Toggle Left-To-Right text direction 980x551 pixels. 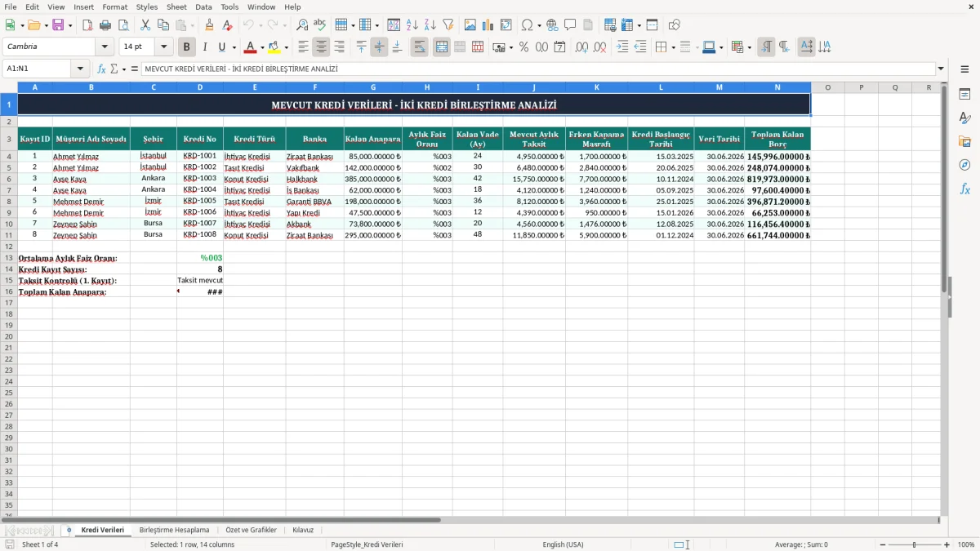(x=766, y=47)
